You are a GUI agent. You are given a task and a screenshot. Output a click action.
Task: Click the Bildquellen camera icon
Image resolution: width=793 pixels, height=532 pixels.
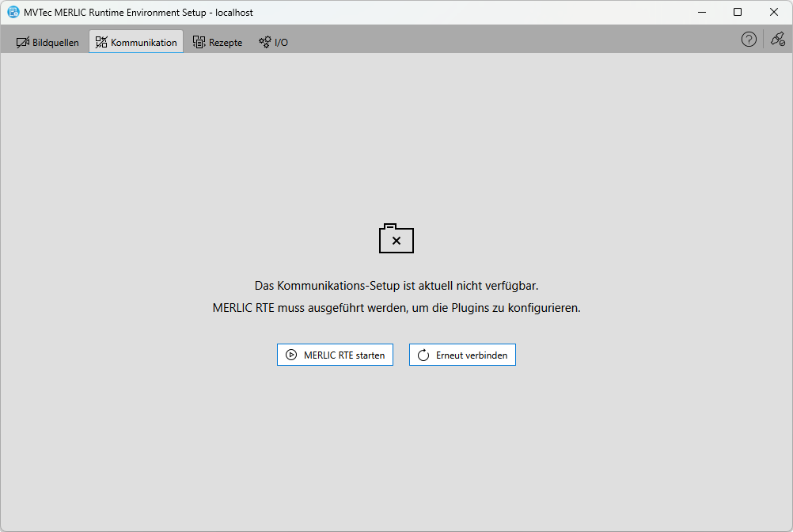pos(22,42)
